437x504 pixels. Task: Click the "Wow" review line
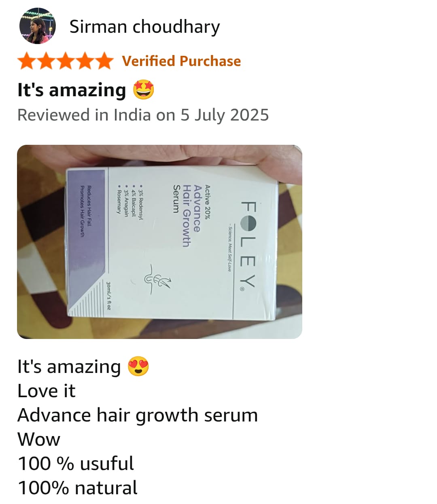39,439
